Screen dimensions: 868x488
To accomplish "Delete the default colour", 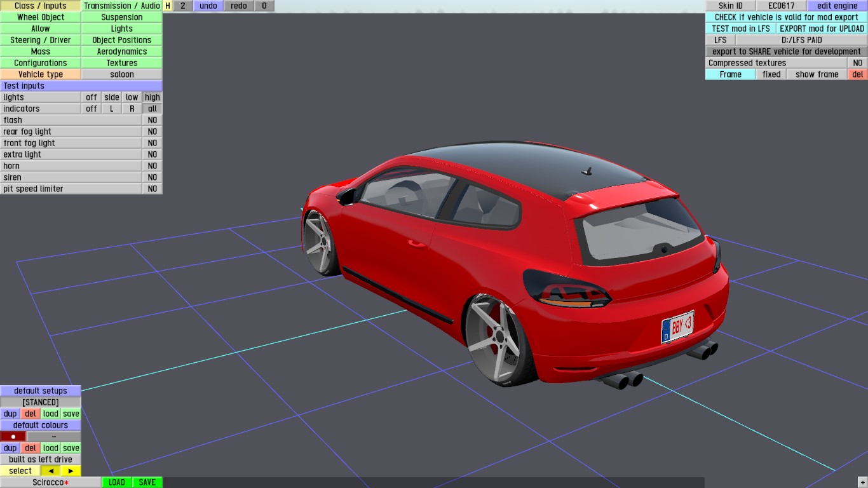I will (31, 448).
